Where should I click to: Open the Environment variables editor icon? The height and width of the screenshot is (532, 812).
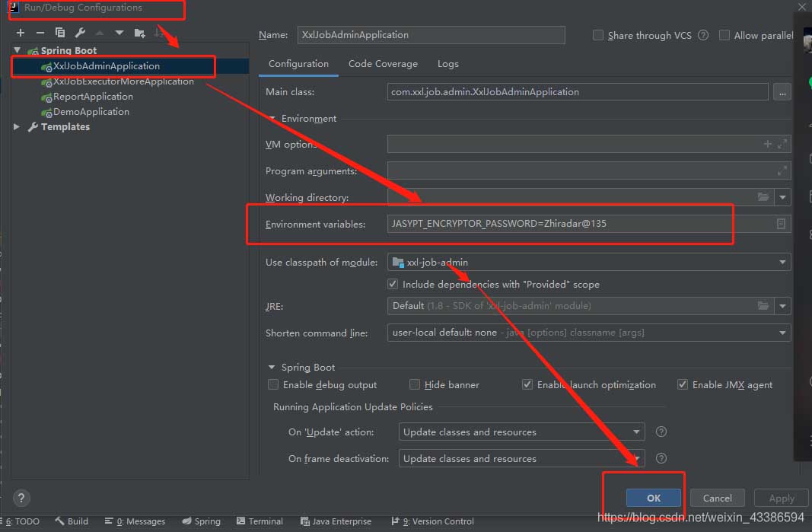coord(781,224)
